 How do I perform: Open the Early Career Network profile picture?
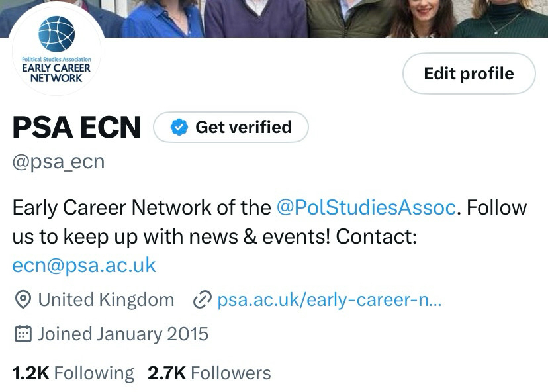56,53
